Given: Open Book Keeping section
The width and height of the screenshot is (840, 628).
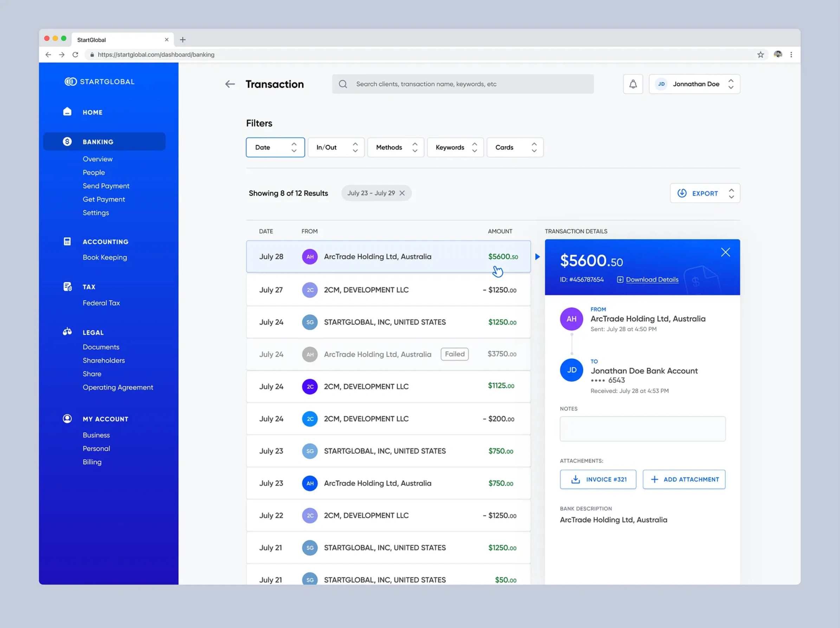Looking at the screenshot, I should point(105,257).
